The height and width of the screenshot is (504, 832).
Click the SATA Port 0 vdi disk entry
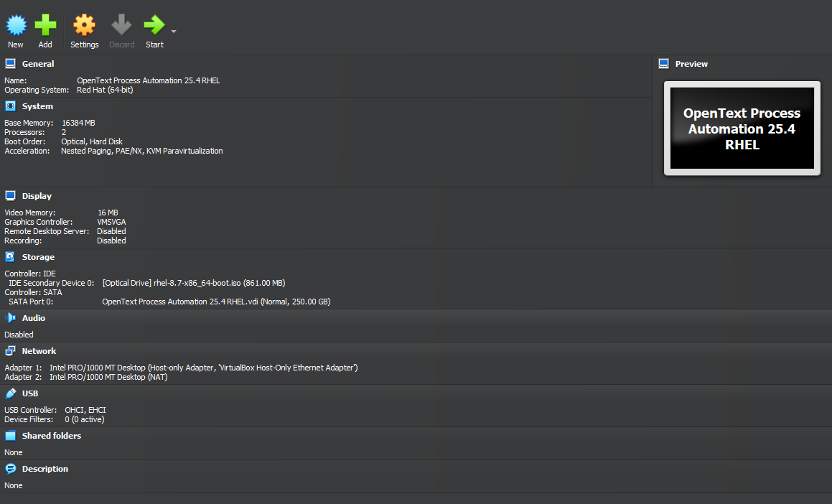pyautogui.click(x=216, y=302)
